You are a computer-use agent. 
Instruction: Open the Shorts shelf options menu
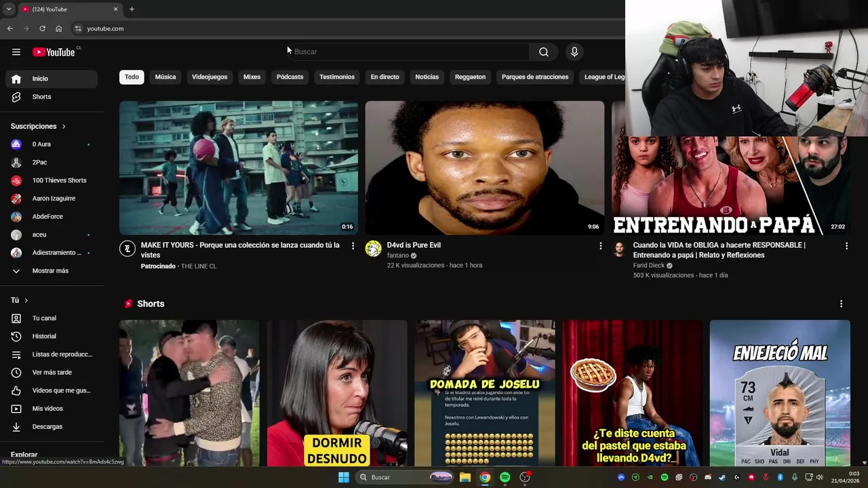(x=841, y=304)
